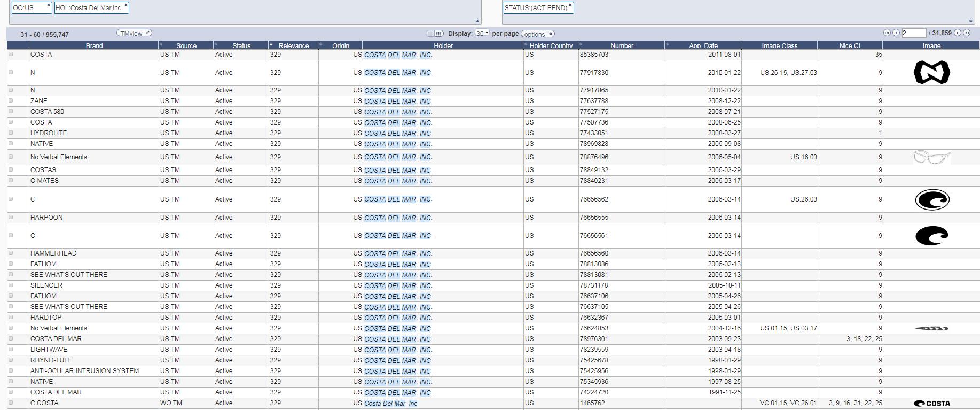Open TMview external link

[134, 33]
